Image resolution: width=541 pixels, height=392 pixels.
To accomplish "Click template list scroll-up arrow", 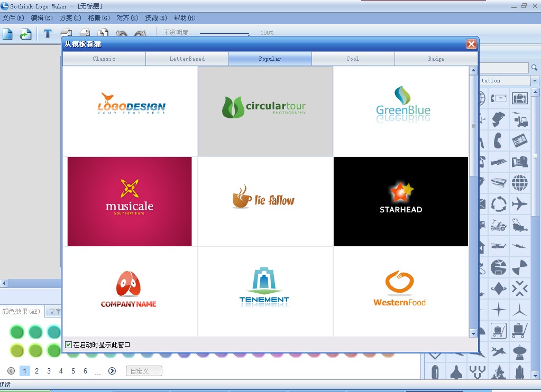I will 473,71.
